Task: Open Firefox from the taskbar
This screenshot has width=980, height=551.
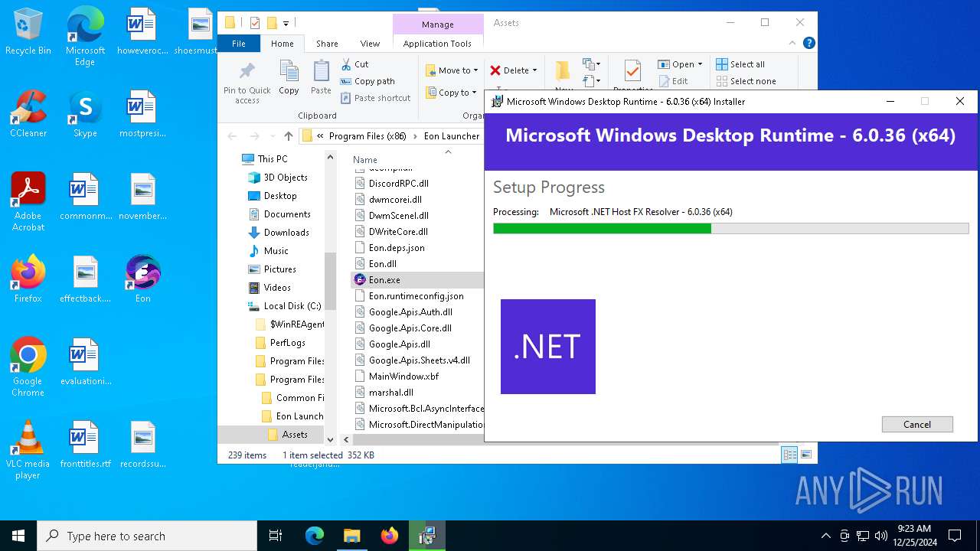Action: (389, 536)
